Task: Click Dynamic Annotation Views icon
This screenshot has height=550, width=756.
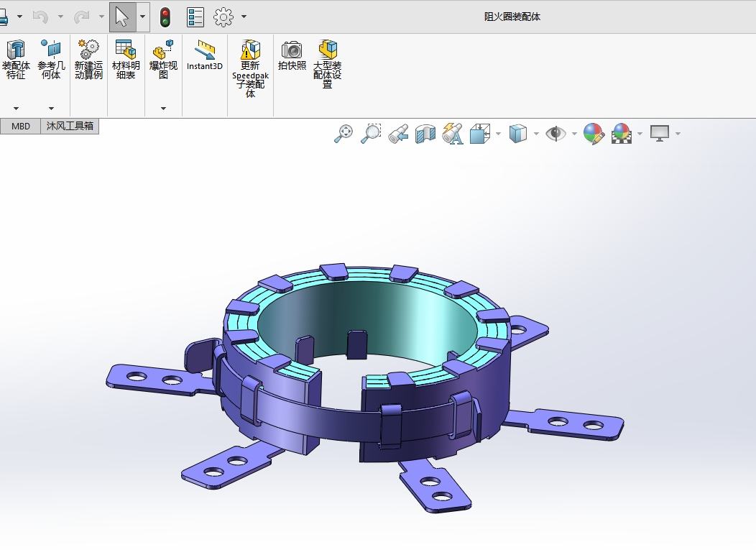Action: [453, 134]
